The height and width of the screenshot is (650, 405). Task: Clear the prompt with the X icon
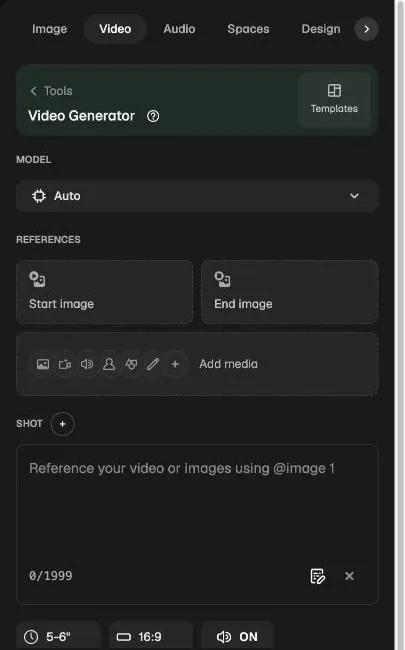point(349,576)
